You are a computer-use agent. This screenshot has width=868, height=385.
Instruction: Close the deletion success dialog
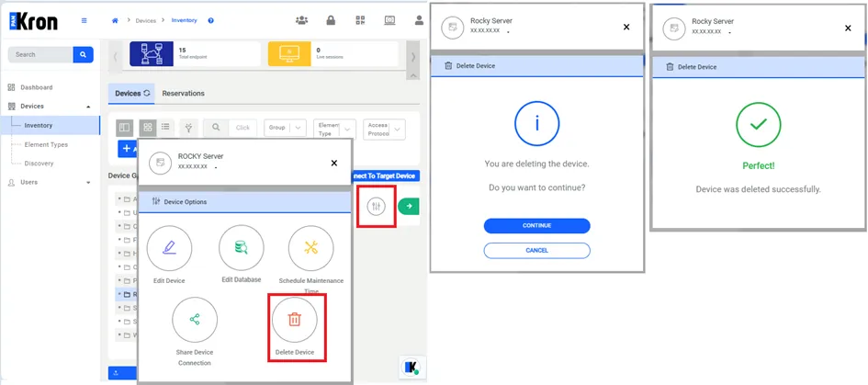coord(848,28)
